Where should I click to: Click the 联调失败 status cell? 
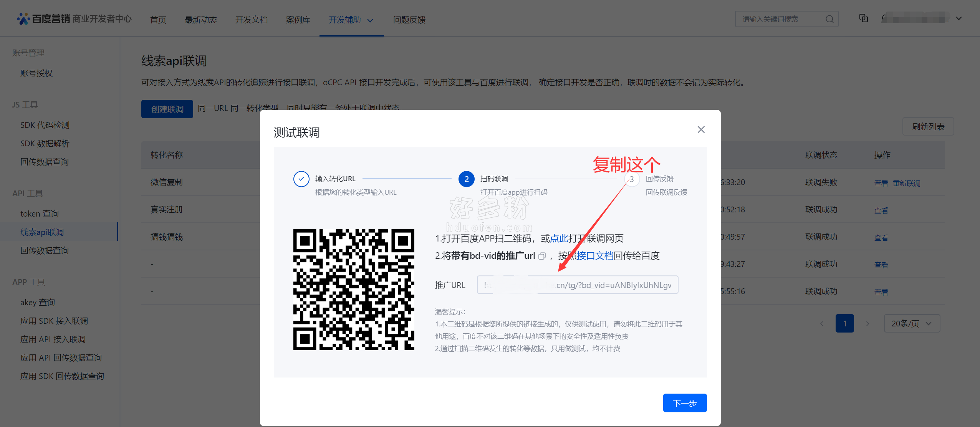click(821, 182)
